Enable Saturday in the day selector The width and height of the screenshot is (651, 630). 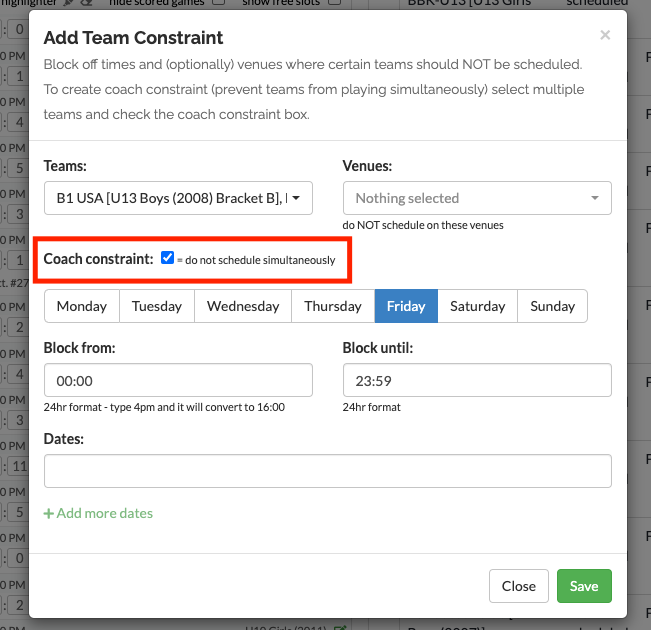478,306
